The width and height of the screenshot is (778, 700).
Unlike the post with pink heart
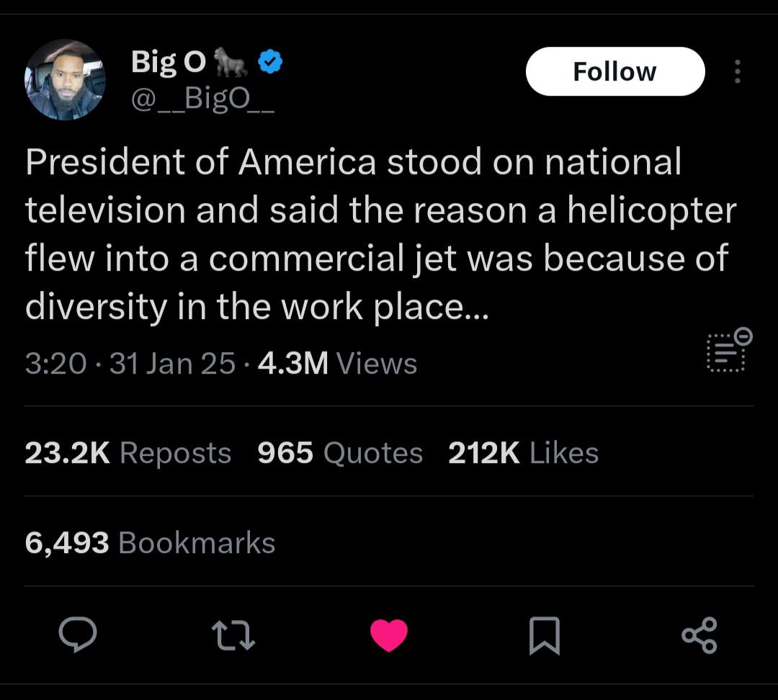click(389, 635)
